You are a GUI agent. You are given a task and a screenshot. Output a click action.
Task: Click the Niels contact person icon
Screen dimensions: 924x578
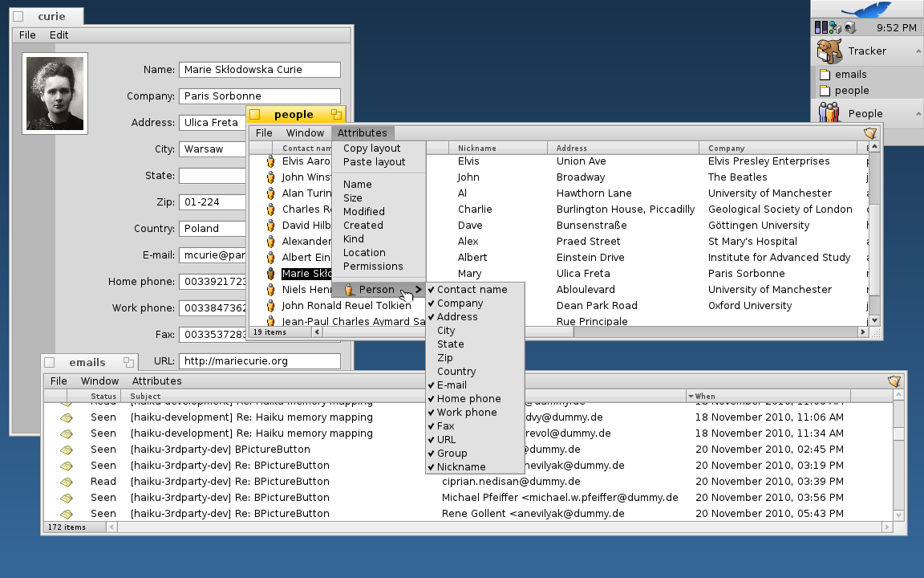[271, 290]
